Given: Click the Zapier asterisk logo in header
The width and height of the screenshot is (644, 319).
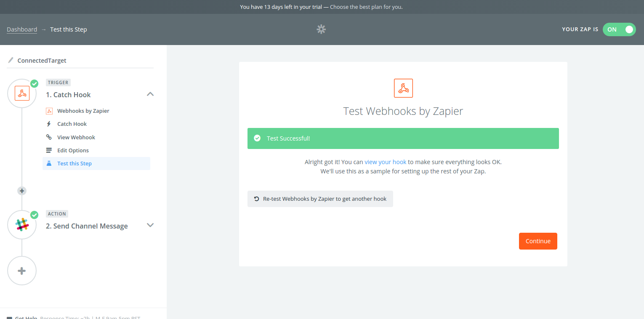Looking at the screenshot, I should pyautogui.click(x=321, y=29).
